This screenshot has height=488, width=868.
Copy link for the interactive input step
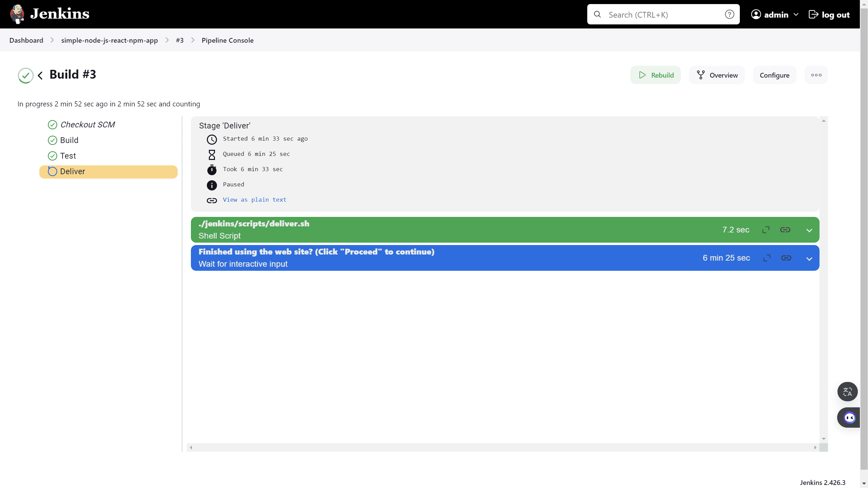coord(786,258)
